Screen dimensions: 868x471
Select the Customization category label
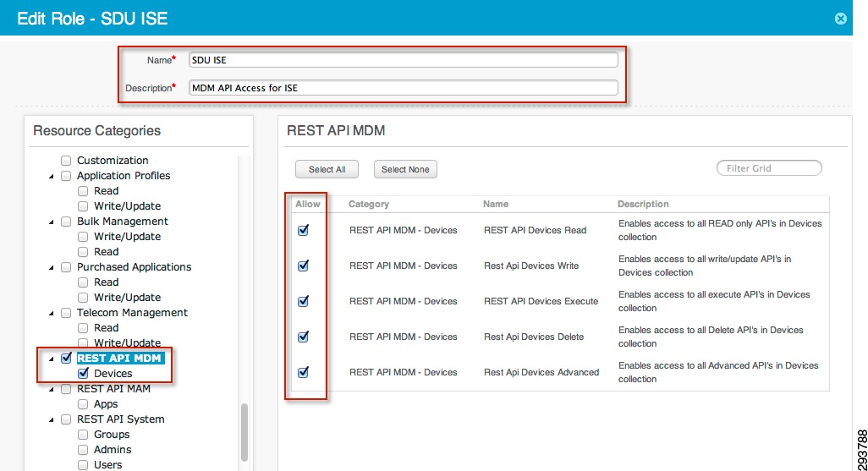pos(113,161)
